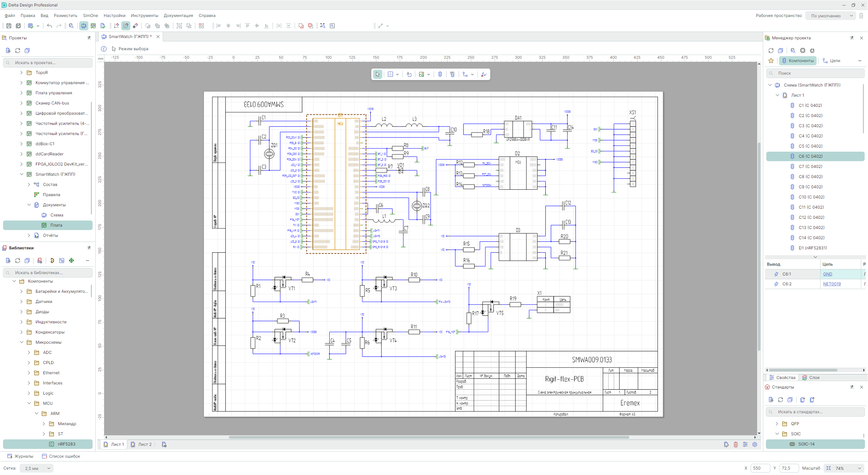Click the Save All icon in the toolbar
The height and width of the screenshot is (475, 868).
coord(18,26)
